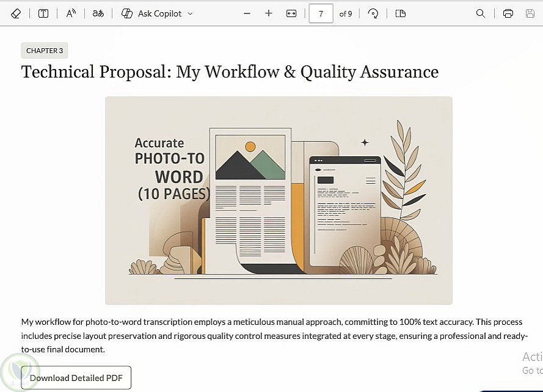The height and width of the screenshot is (392, 543).
Task: Click the Fit to width icon
Action: tap(291, 13)
